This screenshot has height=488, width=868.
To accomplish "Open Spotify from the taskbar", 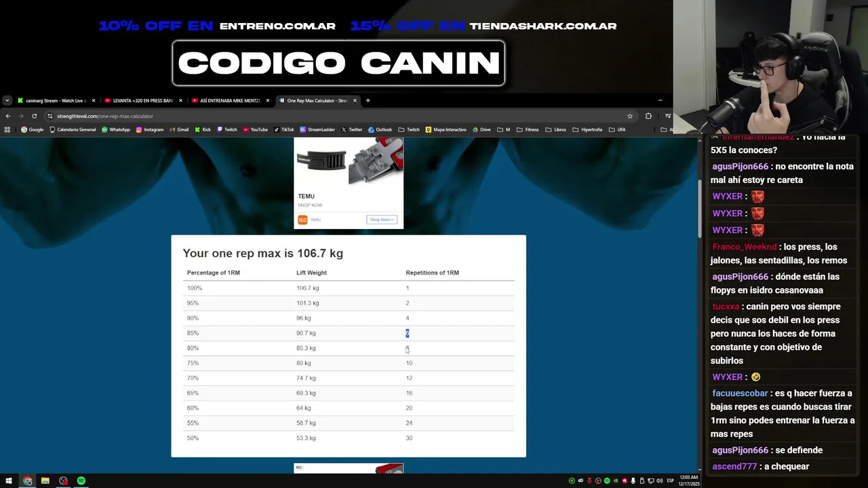I will click(x=81, y=481).
